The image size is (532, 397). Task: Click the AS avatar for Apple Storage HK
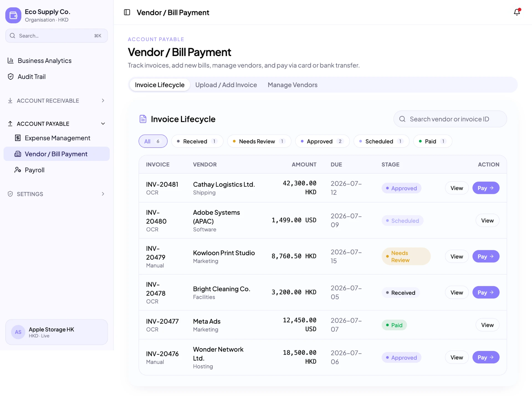pyautogui.click(x=18, y=332)
